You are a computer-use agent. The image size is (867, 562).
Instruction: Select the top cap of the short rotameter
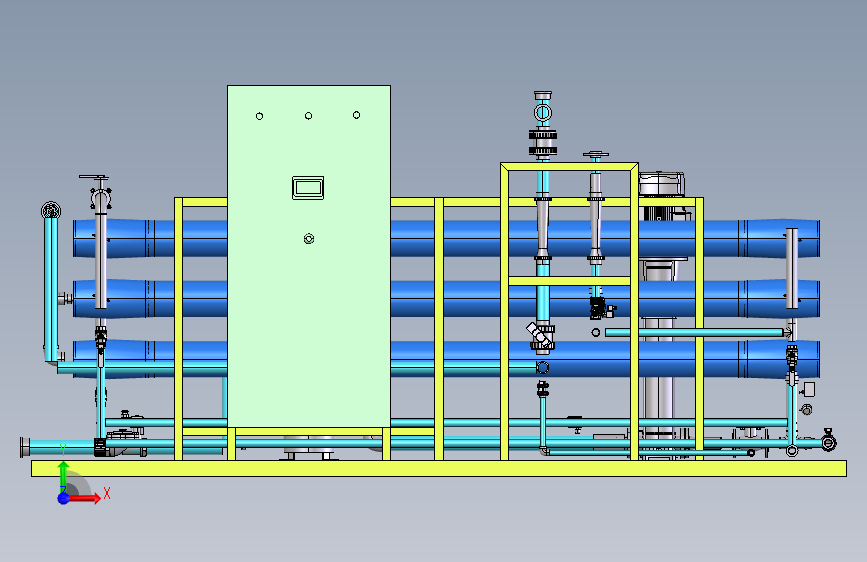pyautogui.click(x=596, y=155)
